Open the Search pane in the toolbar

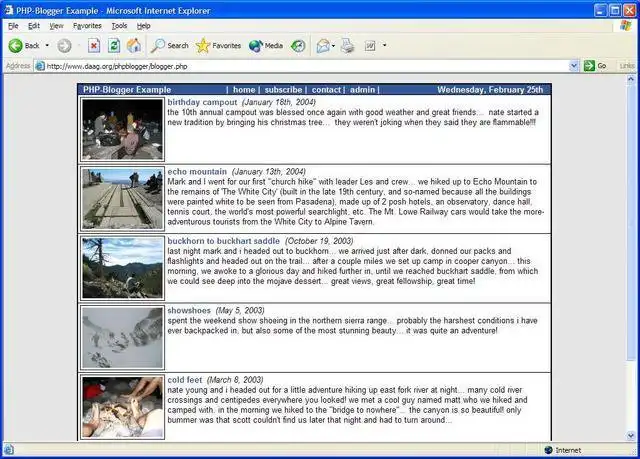click(x=169, y=46)
